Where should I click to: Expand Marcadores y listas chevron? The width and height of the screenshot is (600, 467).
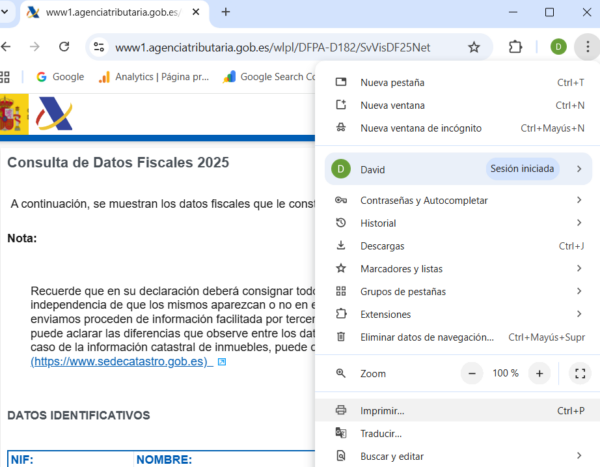[x=579, y=268]
